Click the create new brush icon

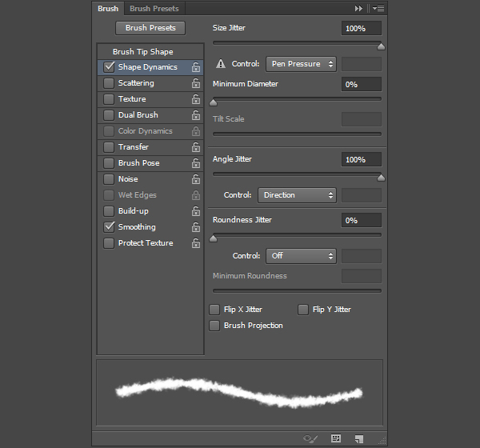[x=360, y=438]
